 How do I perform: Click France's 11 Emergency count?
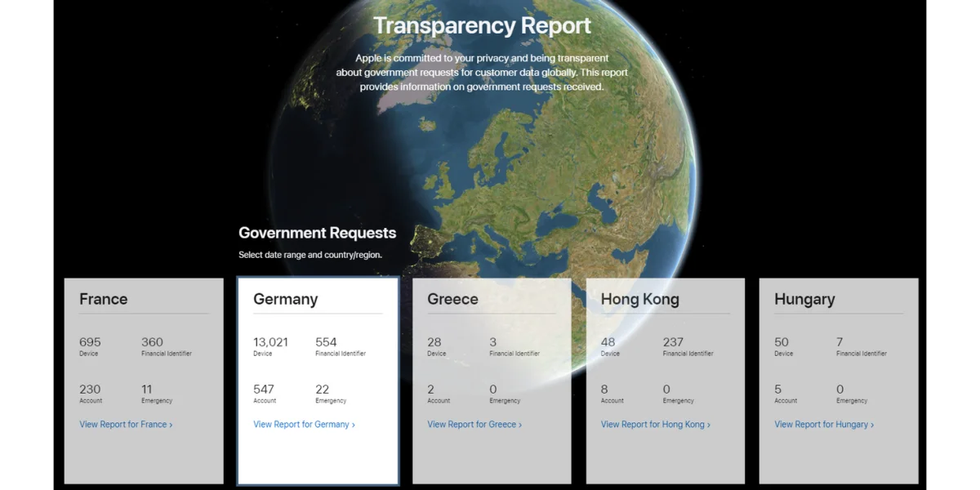coord(147,390)
